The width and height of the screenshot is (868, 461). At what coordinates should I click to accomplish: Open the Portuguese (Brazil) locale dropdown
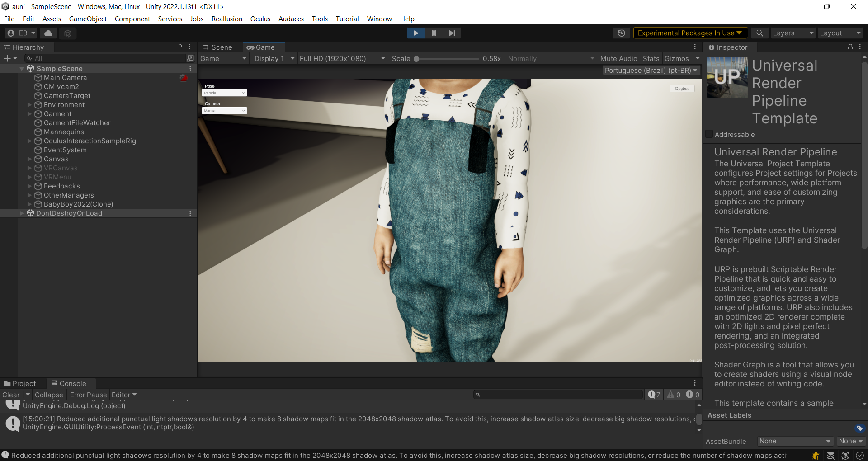pos(651,71)
